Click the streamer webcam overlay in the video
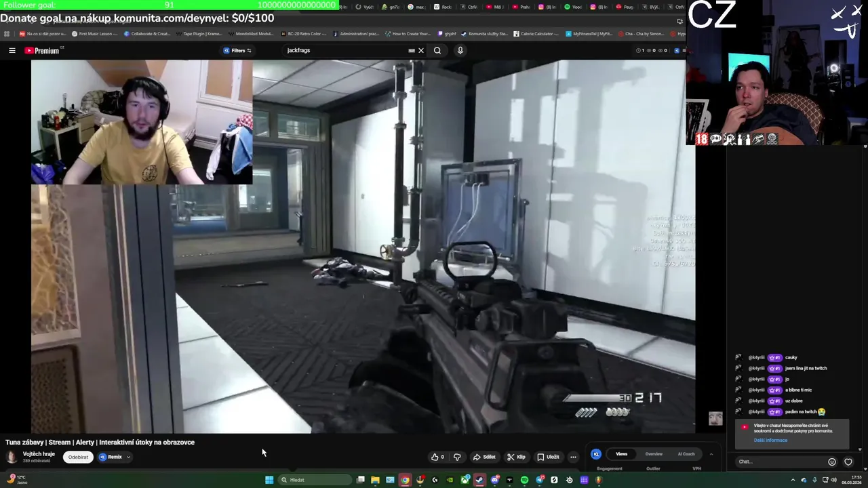This screenshot has height=488, width=868. point(142,122)
